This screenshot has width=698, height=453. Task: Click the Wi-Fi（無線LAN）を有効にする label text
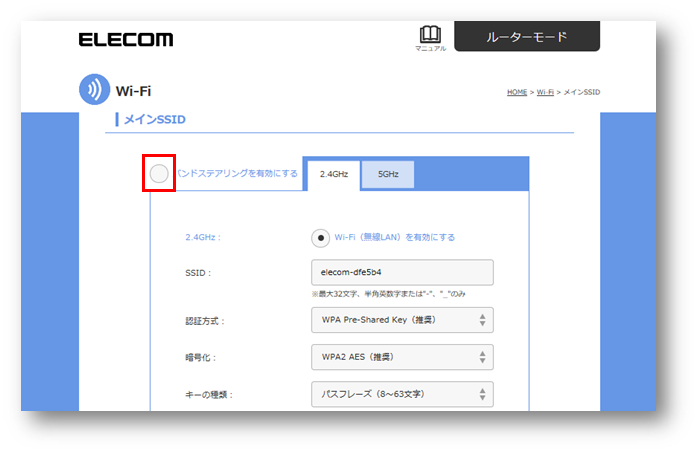point(395,238)
